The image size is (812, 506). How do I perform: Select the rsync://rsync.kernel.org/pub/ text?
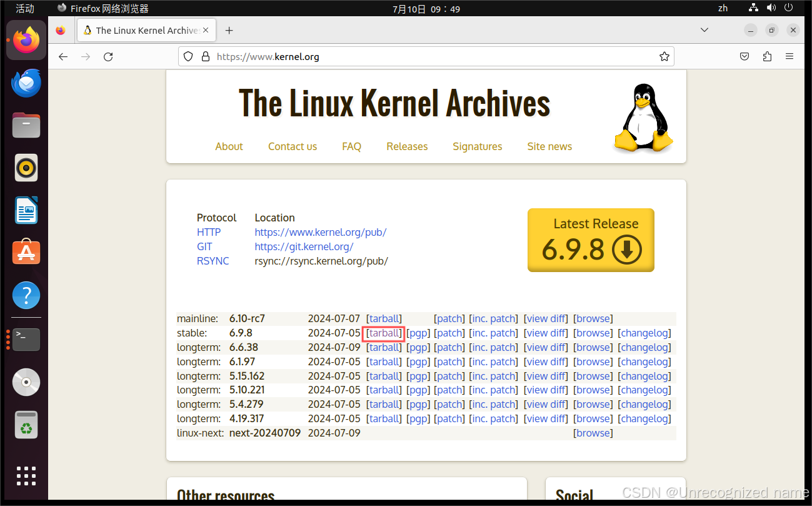tap(321, 261)
